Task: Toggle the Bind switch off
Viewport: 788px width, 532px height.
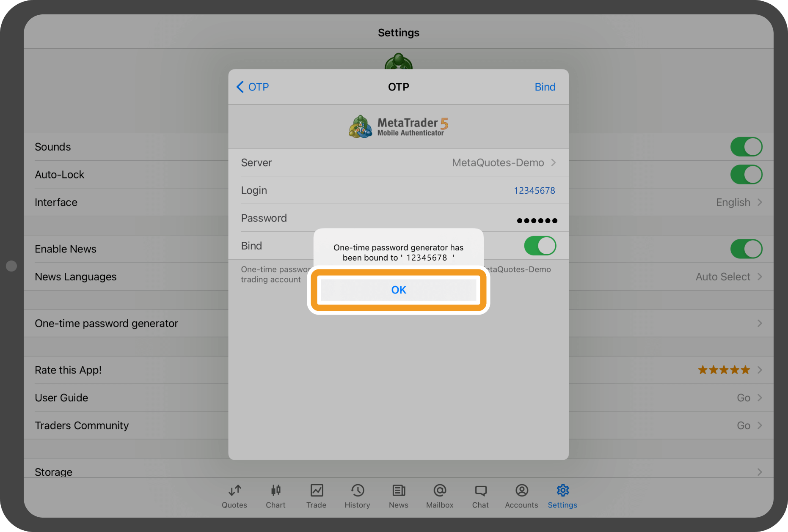Action: (x=540, y=246)
